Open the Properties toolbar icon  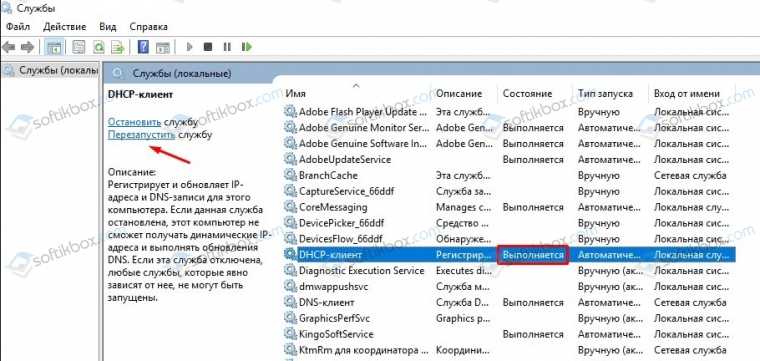79,47
